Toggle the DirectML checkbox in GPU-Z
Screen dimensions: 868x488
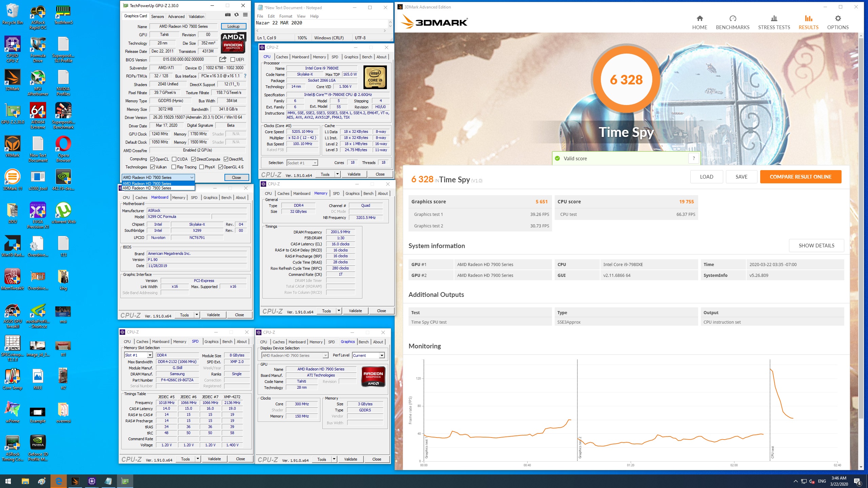[226, 159]
